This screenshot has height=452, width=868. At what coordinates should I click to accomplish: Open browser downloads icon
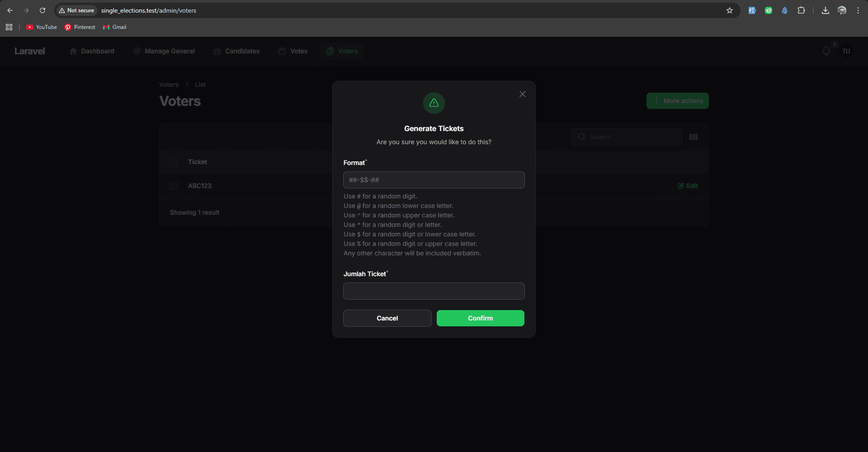(x=825, y=10)
